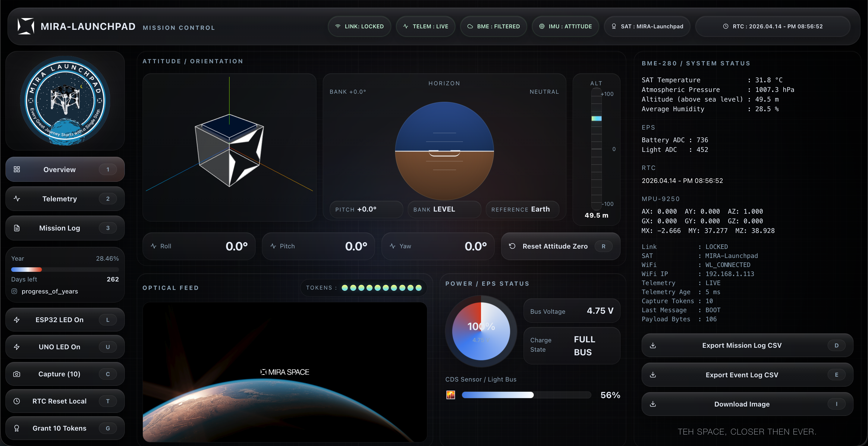
Task: Click the ALT altitude gauge indicator
Action: tap(596, 118)
